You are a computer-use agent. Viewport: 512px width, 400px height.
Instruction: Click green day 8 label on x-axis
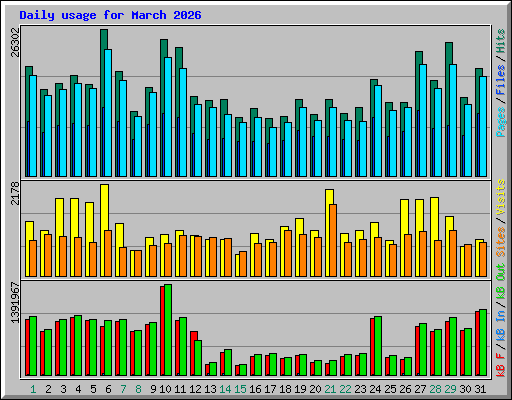coord(138,389)
